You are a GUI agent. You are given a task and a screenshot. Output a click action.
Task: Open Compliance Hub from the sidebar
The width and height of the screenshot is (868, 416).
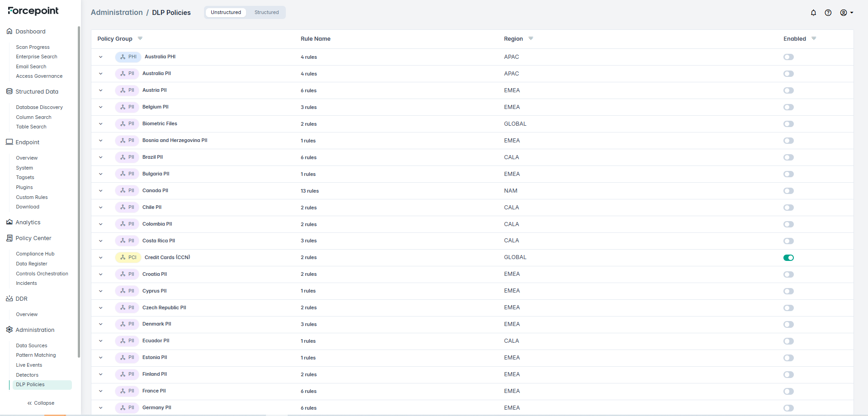[x=35, y=254]
